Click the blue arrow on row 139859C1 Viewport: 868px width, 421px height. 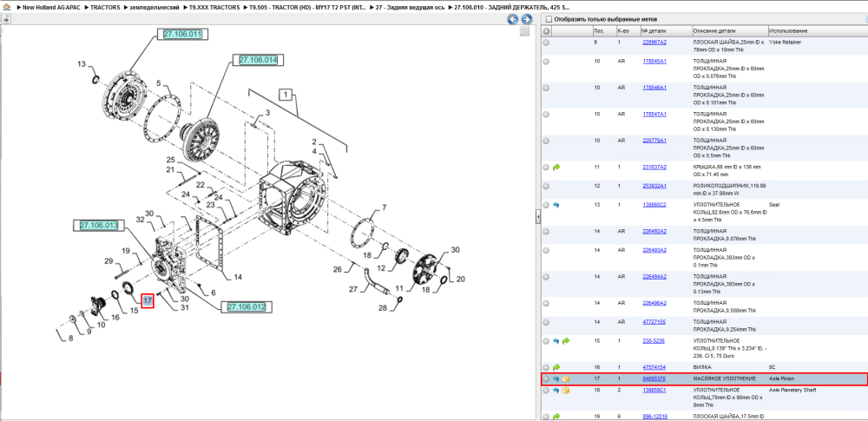556,391
